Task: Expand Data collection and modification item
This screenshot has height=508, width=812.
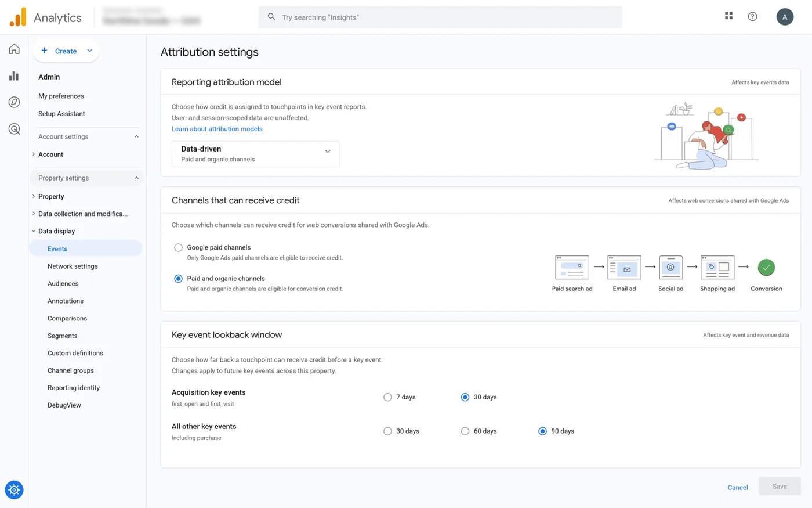Action: click(34, 214)
